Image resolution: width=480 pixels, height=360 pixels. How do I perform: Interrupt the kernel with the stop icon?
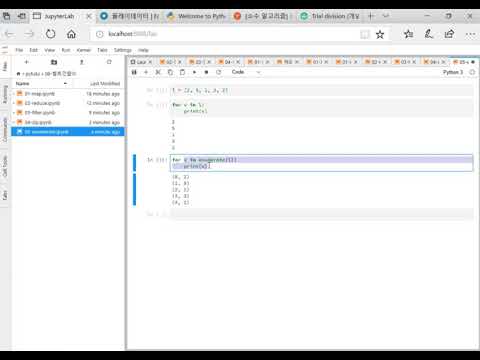click(x=206, y=72)
